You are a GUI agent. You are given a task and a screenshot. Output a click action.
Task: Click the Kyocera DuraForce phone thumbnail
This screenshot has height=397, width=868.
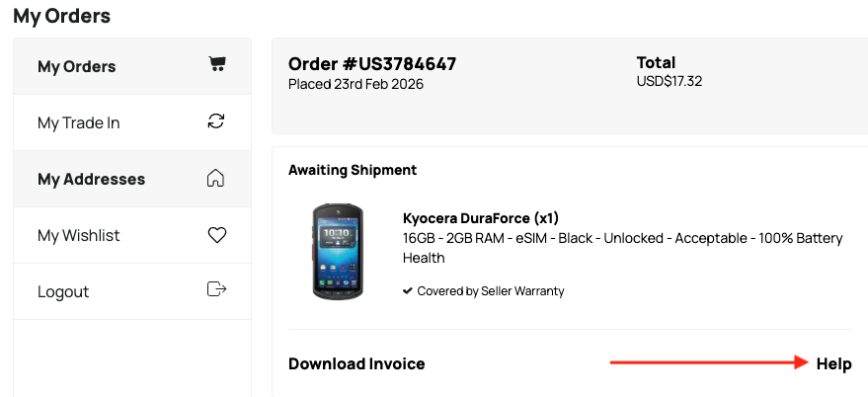click(338, 252)
